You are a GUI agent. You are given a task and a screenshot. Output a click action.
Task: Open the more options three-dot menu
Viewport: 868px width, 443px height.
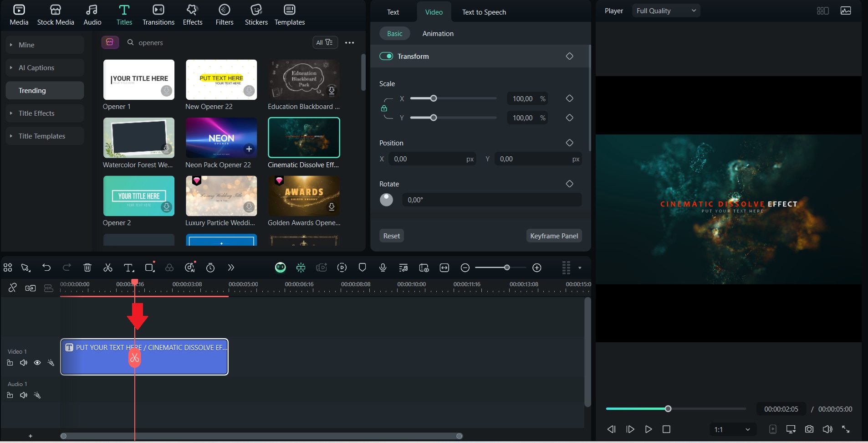pos(350,43)
